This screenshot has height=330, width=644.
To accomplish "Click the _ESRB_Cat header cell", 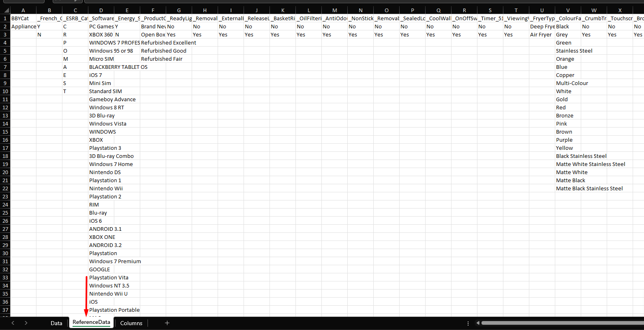I will 75,18.
